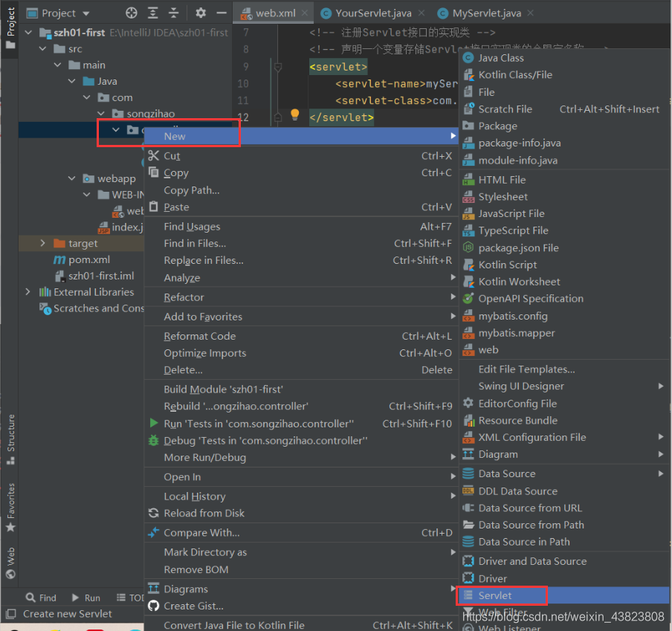Collapse the Java folder chevron
The image size is (672, 631).
point(72,82)
